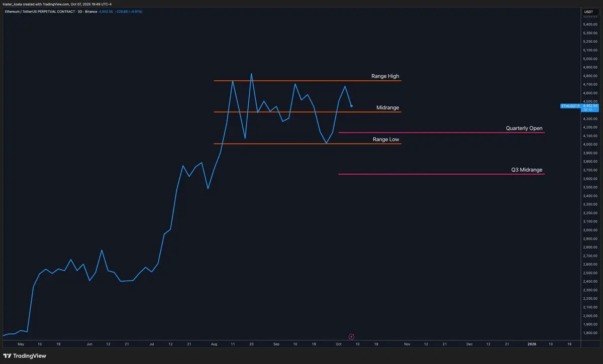Click the 3,000.00 price axis label
The width and height of the screenshot is (603, 364).
590,230
